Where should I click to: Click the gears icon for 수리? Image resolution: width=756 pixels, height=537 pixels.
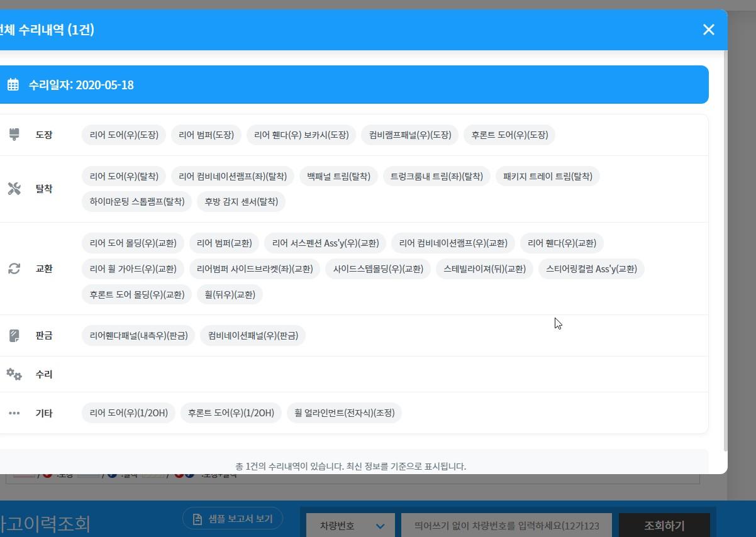tap(14, 375)
